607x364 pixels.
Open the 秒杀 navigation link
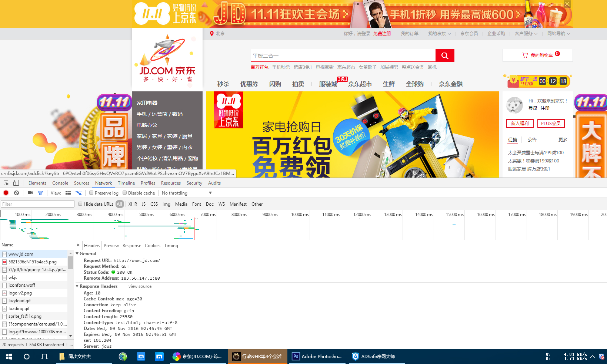pos(223,84)
